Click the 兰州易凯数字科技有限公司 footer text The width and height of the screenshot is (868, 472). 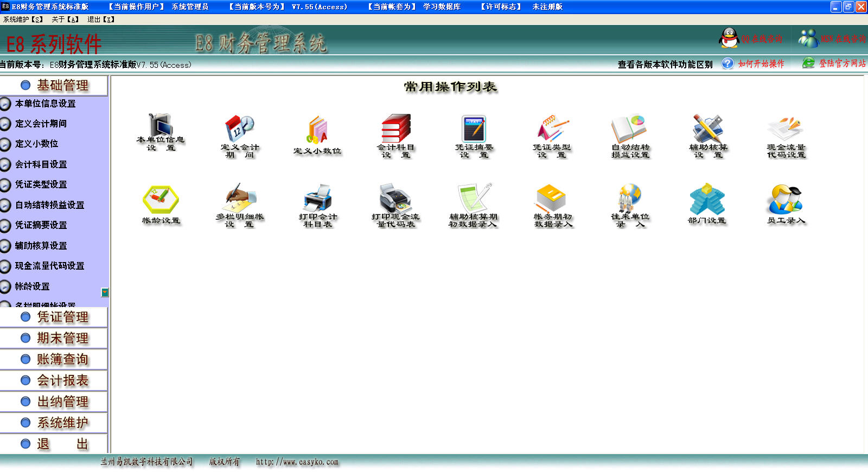146,462
